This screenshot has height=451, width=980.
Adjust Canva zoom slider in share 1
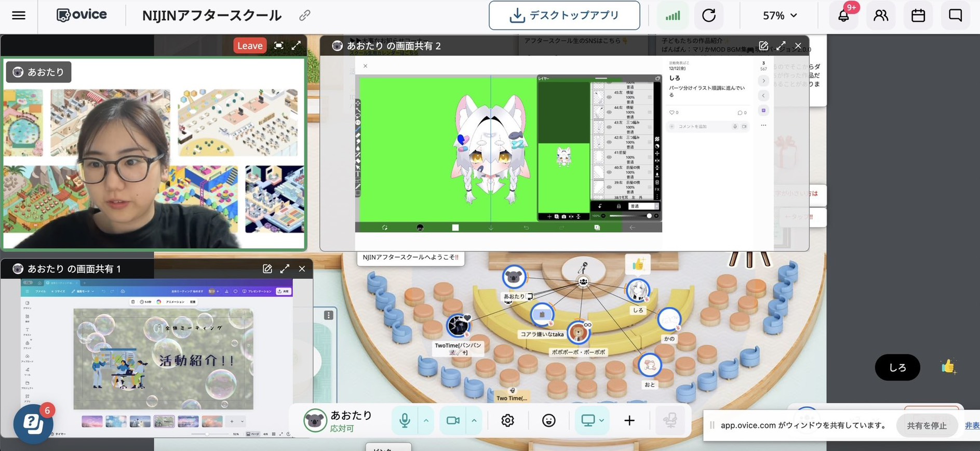pos(210,434)
